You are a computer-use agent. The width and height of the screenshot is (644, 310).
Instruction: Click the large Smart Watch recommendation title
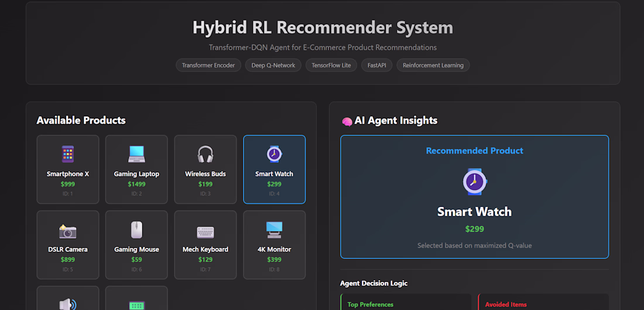point(475,212)
